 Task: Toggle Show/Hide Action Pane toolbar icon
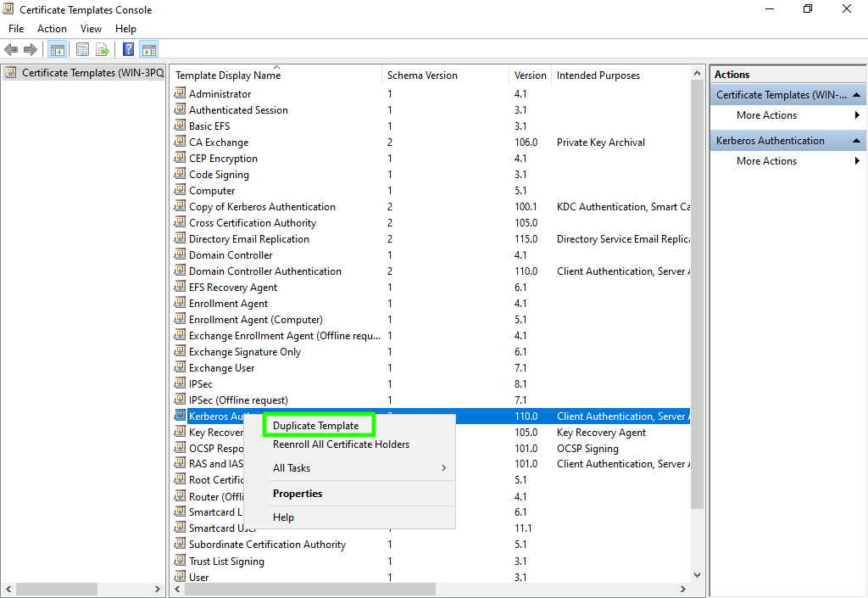[149, 50]
